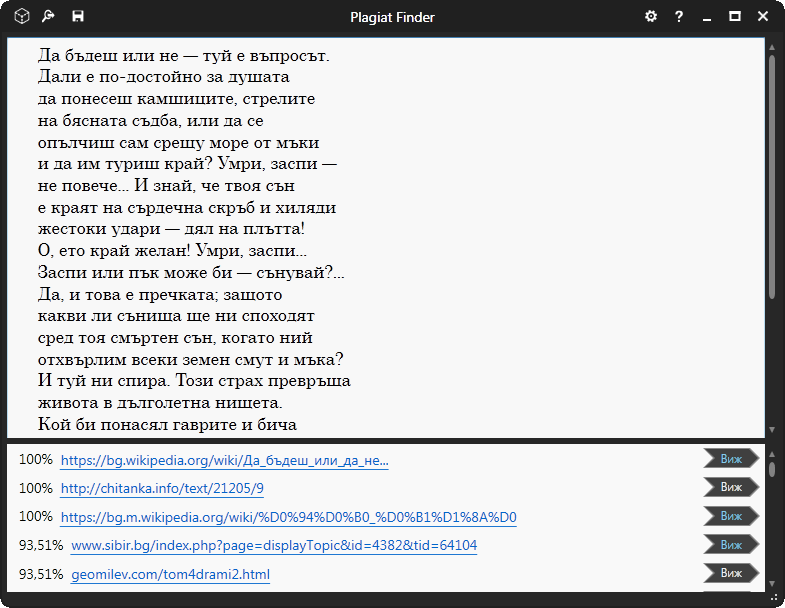The width and height of the screenshot is (785, 608).
Task: Open help with the question mark icon
Action: [679, 17]
